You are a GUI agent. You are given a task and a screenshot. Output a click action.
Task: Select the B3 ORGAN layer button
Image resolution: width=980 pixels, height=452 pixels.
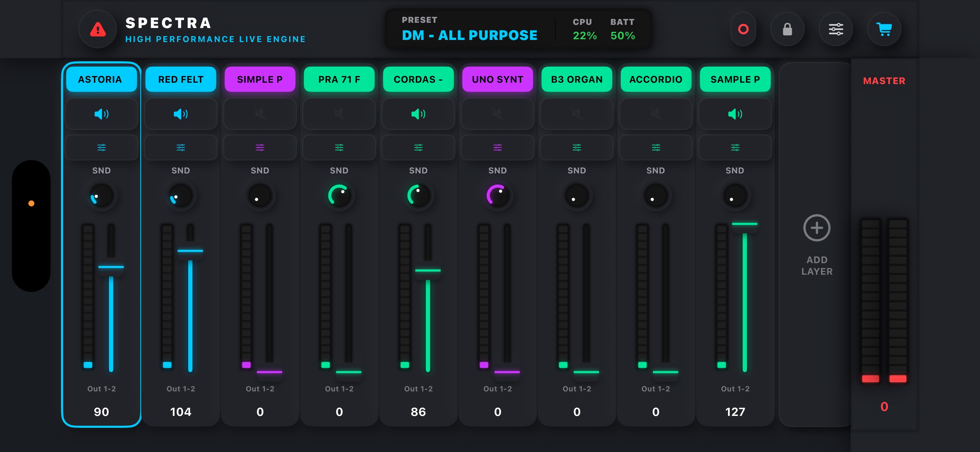pos(577,79)
